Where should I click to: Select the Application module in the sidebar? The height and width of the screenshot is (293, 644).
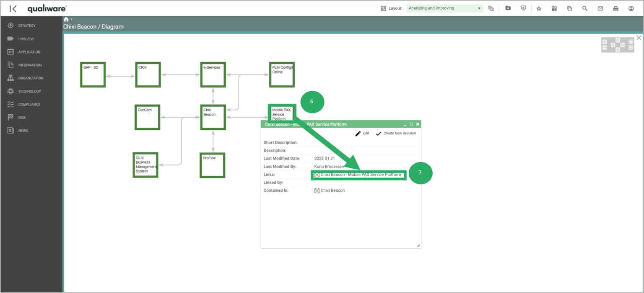29,51
